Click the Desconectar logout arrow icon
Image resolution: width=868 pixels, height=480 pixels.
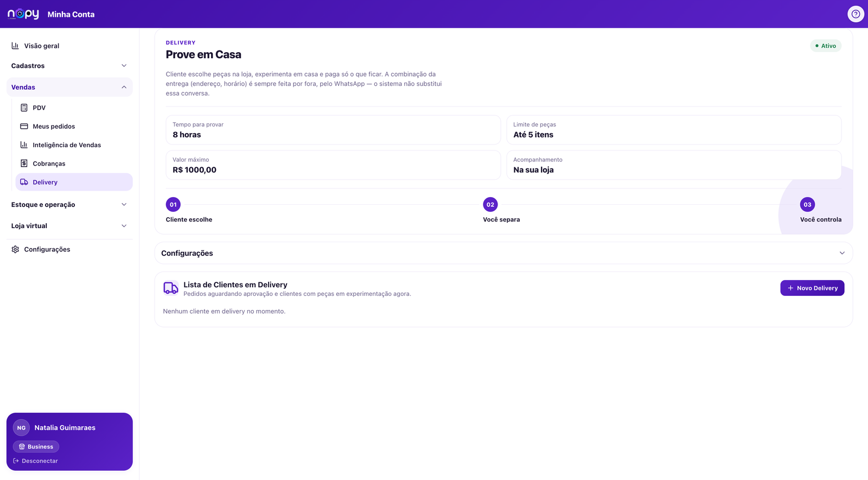(x=16, y=461)
